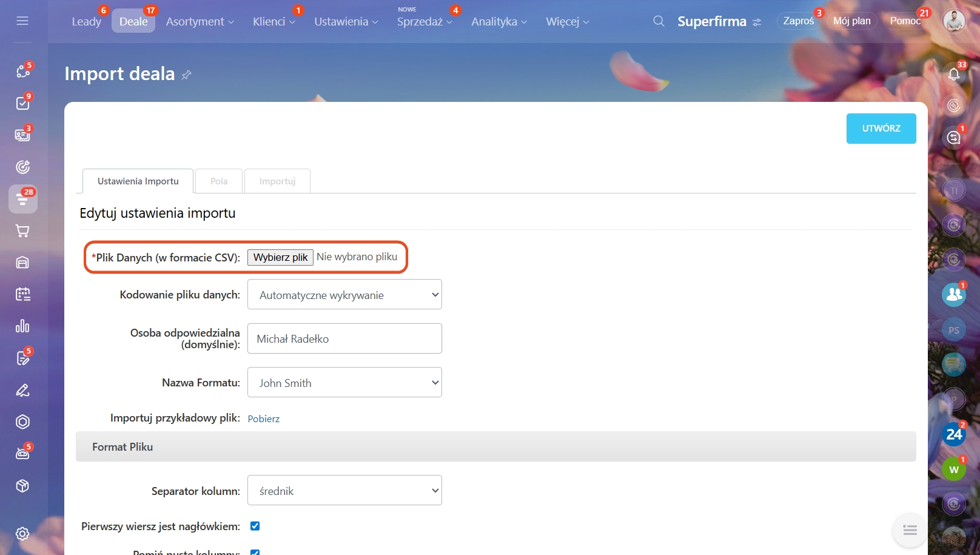
Task: Click the list icon floating button bottom right
Action: [910, 530]
